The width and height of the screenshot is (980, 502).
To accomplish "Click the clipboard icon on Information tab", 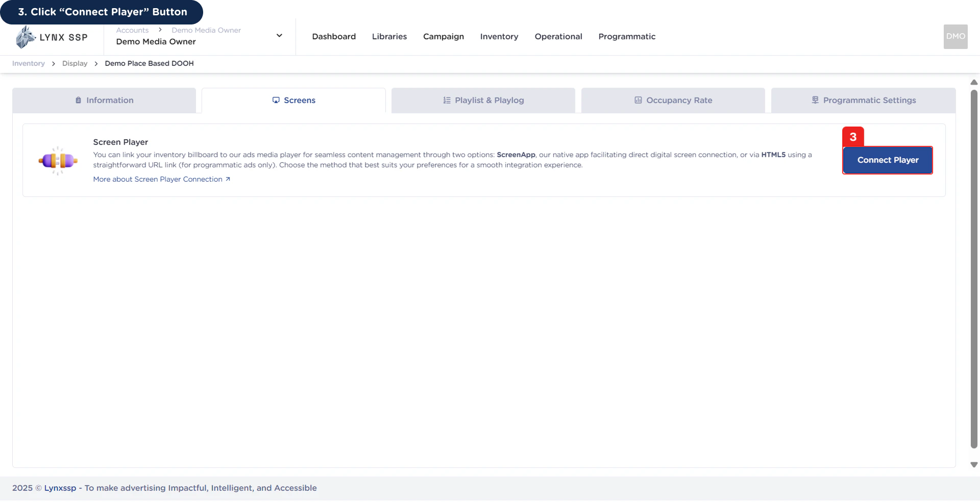I will (x=78, y=100).
